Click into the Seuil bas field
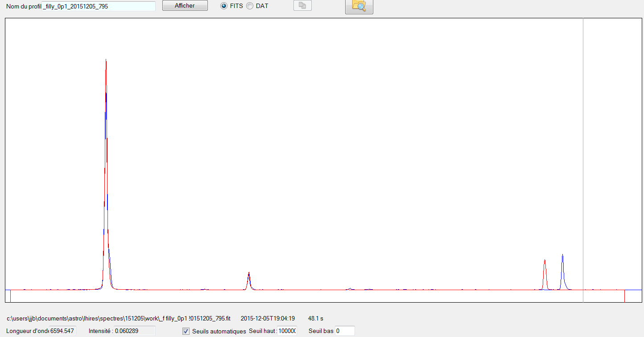 tap(345, 331)
